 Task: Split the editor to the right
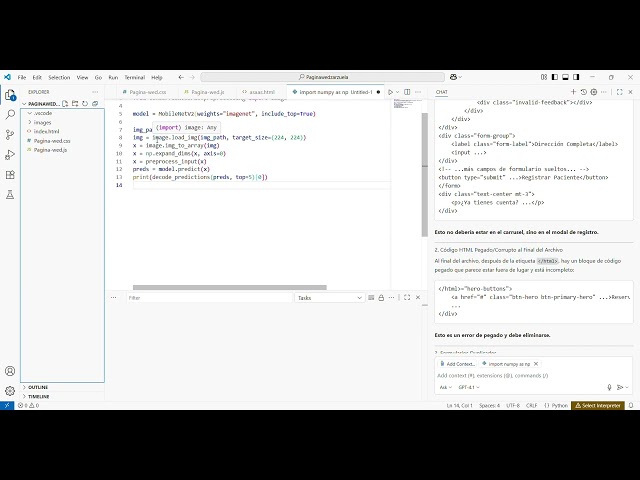(x=407, y=92)
